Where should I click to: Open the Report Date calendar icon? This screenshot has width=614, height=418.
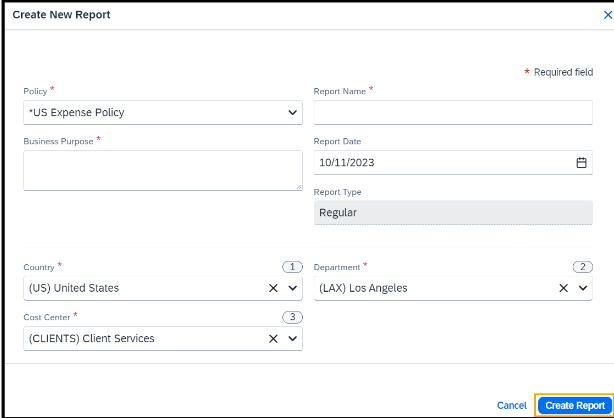tap(581, 163)
